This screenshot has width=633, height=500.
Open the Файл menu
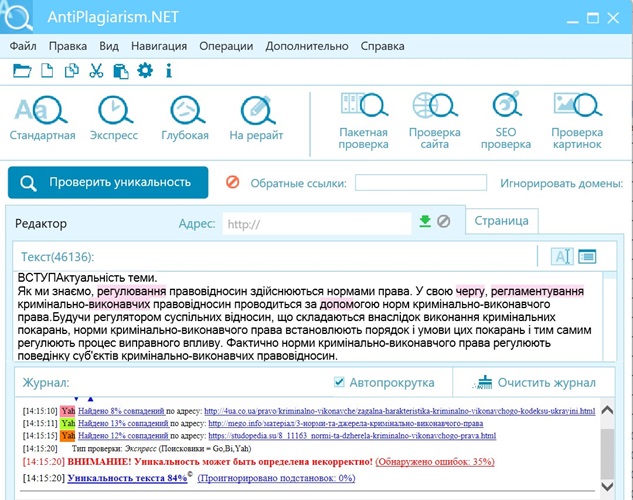tap(23, 46)
